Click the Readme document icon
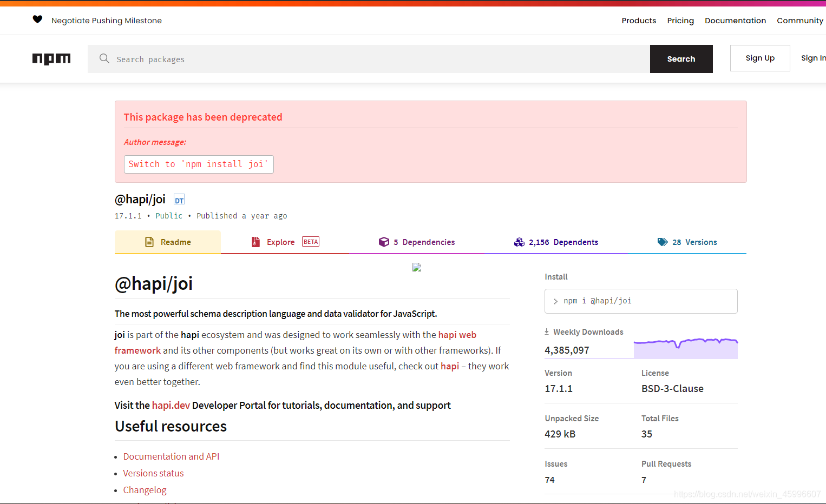Image resolution: width=826 pixels, height=504 pixels. [149, 242]
